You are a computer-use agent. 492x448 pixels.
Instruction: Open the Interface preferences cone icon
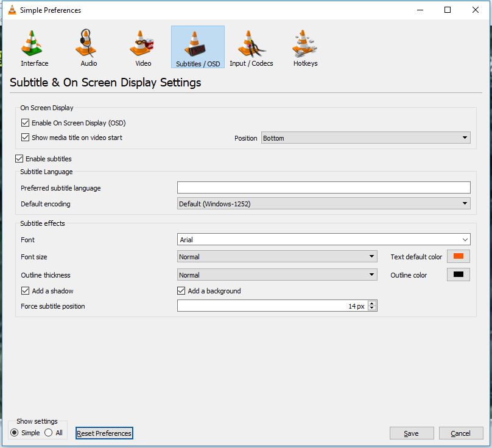coord(32,44)
